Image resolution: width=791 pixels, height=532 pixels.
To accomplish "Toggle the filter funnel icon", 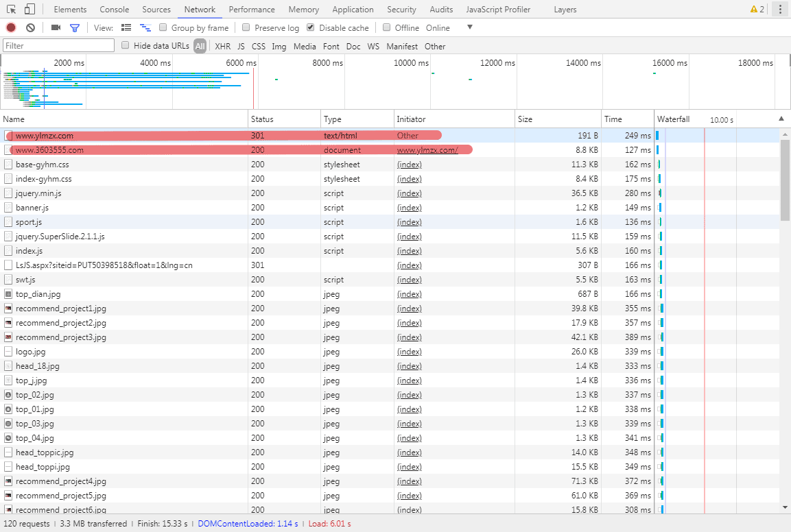I will [x=75, y=27].
